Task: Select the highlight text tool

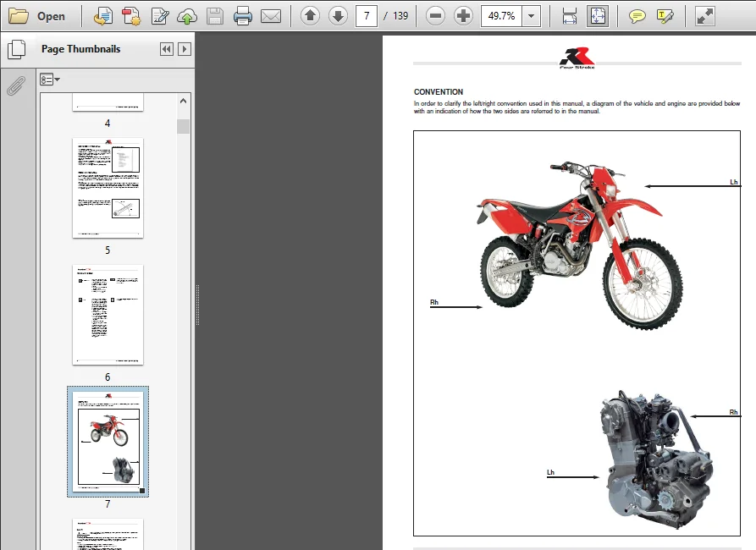Action: (x=665, y=16)
